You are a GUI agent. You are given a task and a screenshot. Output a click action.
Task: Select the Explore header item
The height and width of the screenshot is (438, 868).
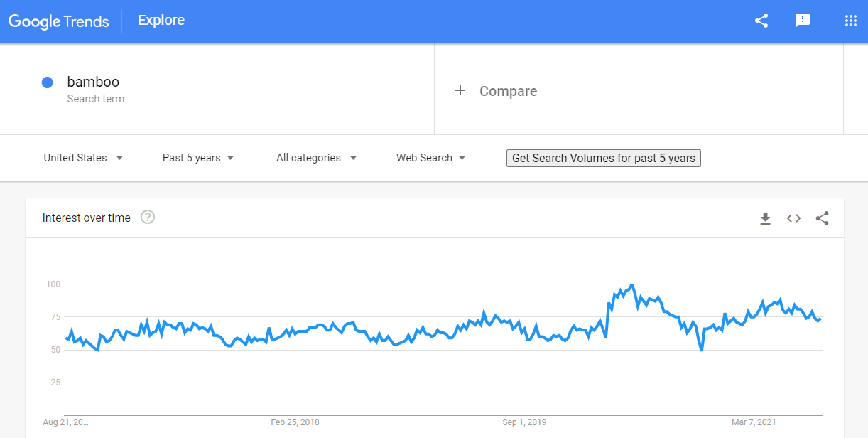pos(161,21)
